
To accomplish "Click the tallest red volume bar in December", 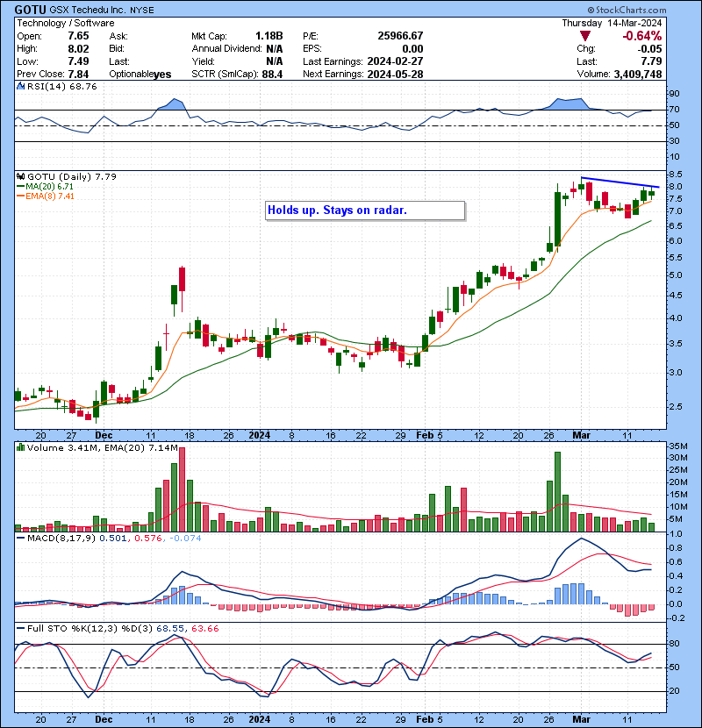I will point(183,489).
